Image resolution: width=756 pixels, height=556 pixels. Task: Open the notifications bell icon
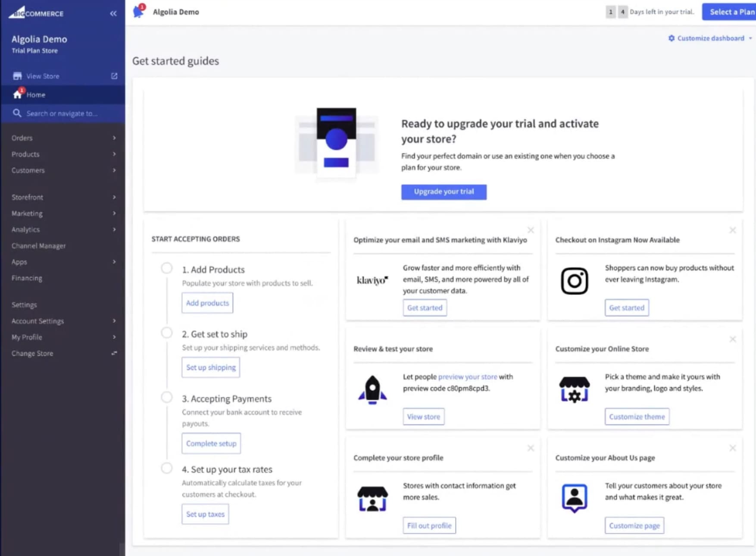click(x=139, y=11)
